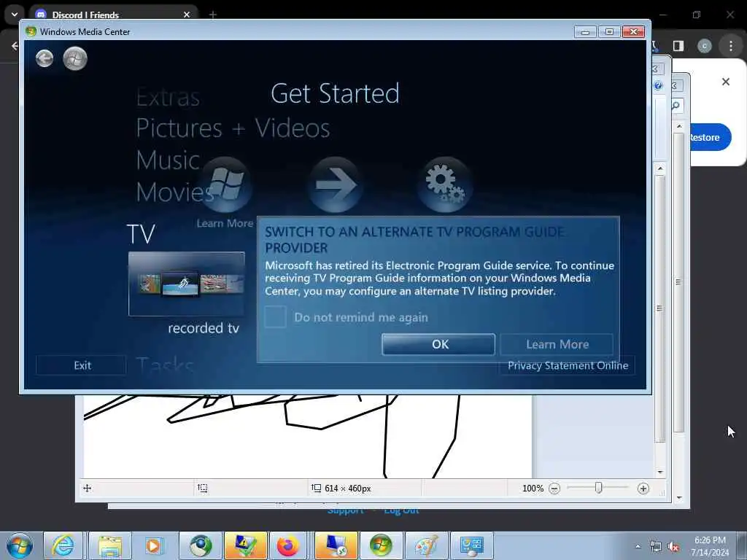The width and height of the screenshot is (747, 560).
Task: Select Pictures + Videos category
Action: pos(233,128)
